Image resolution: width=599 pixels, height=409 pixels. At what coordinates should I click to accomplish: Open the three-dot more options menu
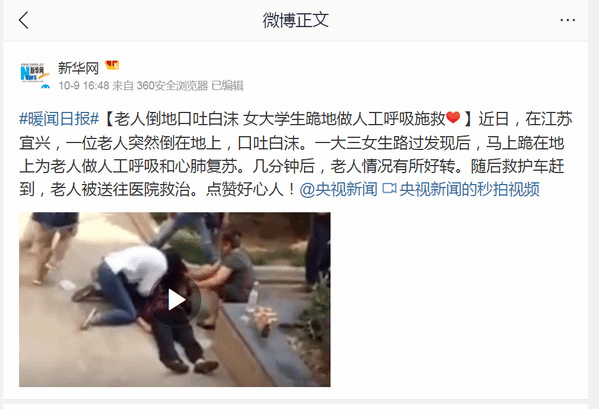click(x=568, y=20)
